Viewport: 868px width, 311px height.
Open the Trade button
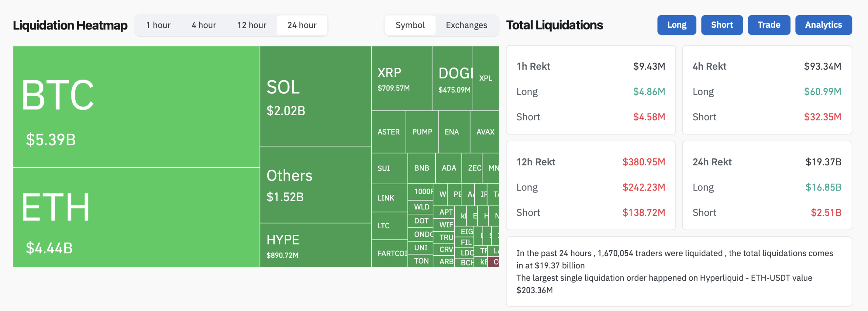[x=769, y=25]
